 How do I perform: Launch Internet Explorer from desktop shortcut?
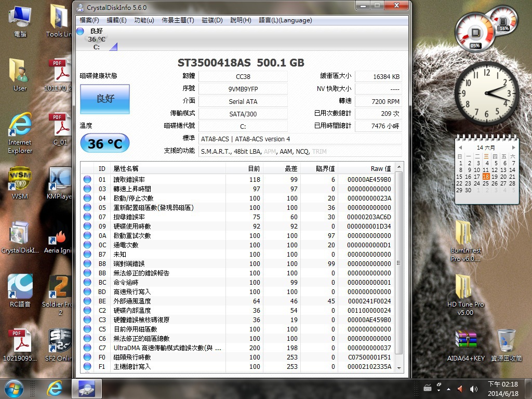coord(20,134)
